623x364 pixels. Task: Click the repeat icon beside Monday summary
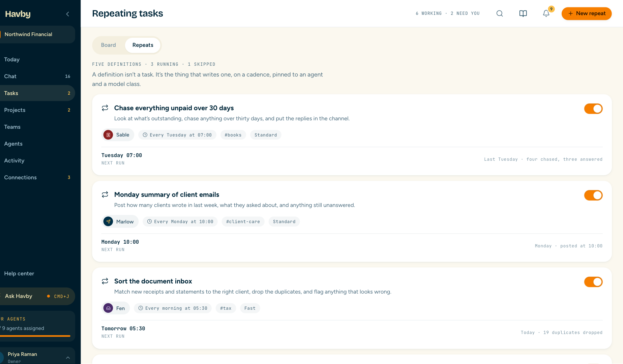tap(105, 194)
